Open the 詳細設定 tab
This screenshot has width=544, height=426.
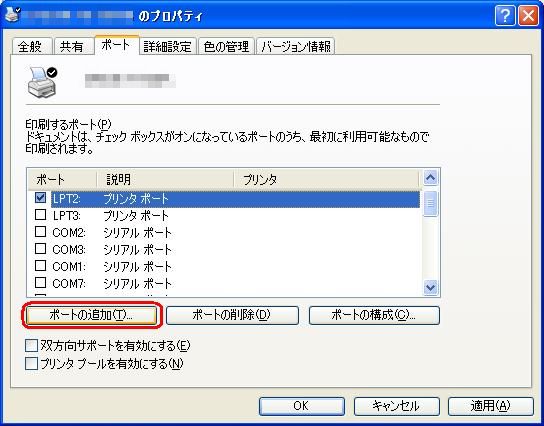(x=168, y=46)
